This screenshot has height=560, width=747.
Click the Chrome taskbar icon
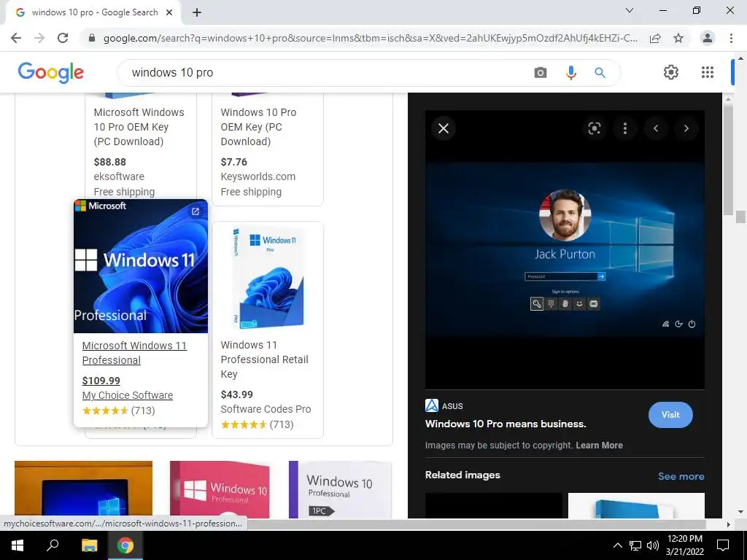point(125,545)
